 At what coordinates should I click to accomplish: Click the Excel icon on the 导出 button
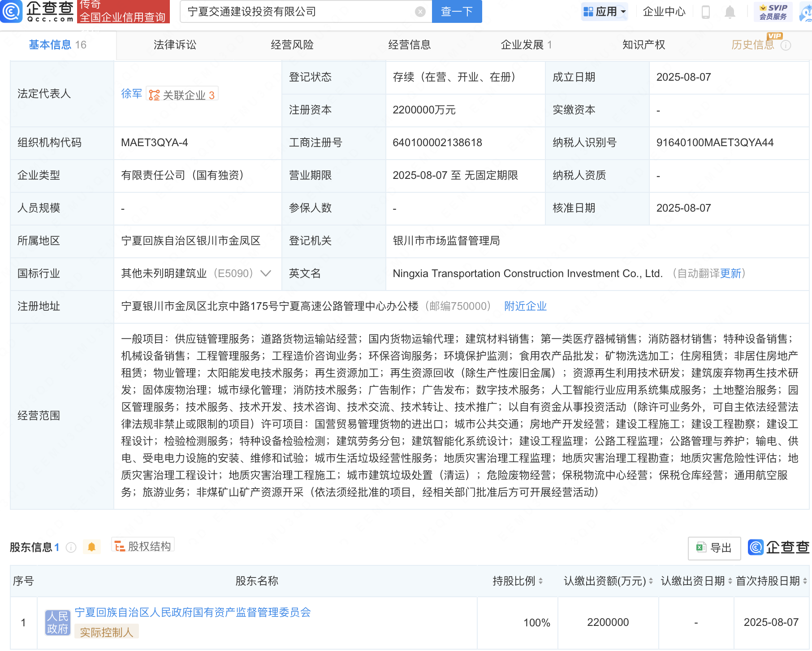pos(701,547)
